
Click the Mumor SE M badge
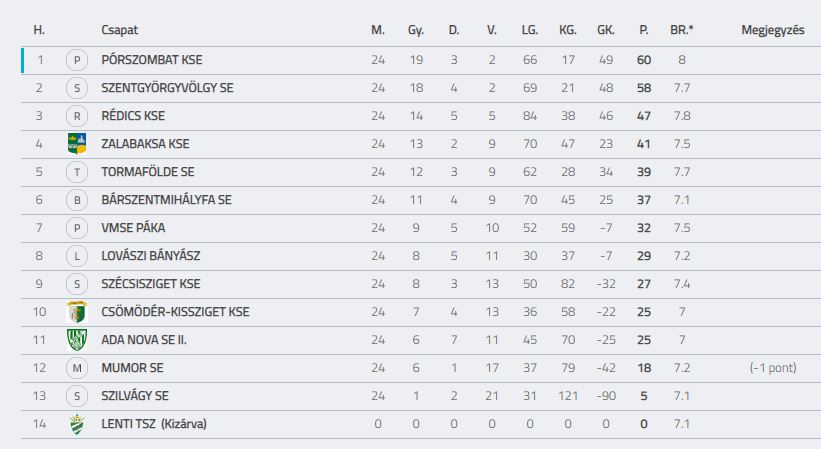(77, 368)
